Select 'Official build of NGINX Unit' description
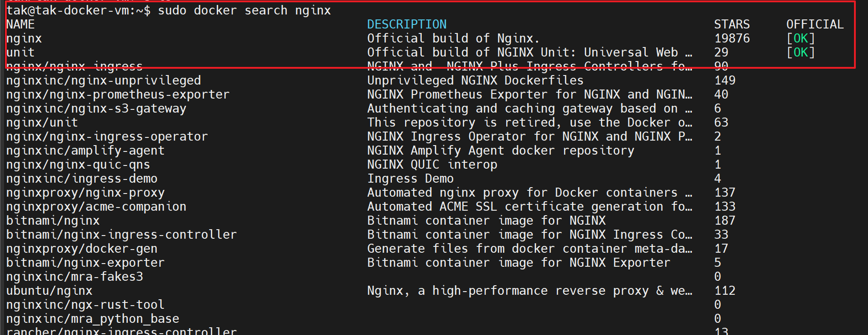Screen dimensions: 868x335 click(x=530, y=52)
